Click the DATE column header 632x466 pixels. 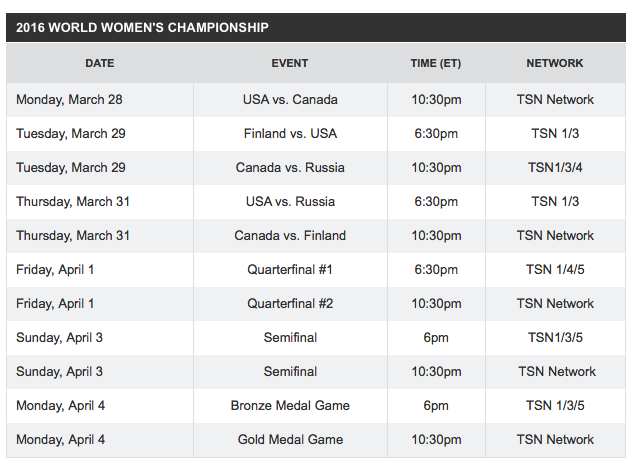click(100, 63)
